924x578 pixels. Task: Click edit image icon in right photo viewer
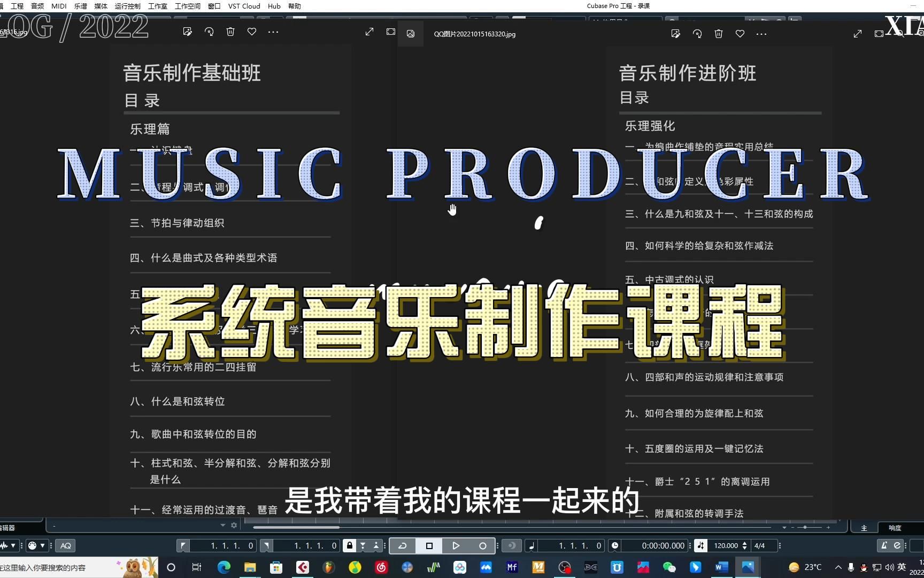pyautogui.click(x=676, y=34)
